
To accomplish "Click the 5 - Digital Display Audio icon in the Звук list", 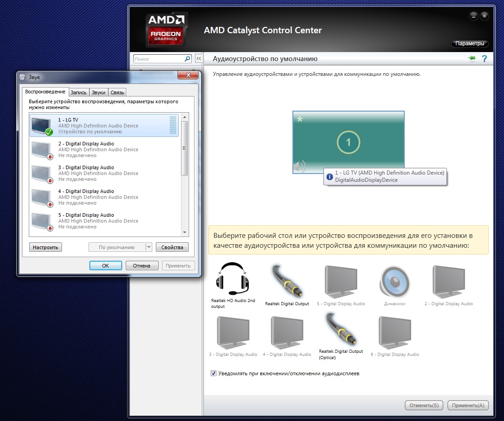I will [x=42, y=221].
